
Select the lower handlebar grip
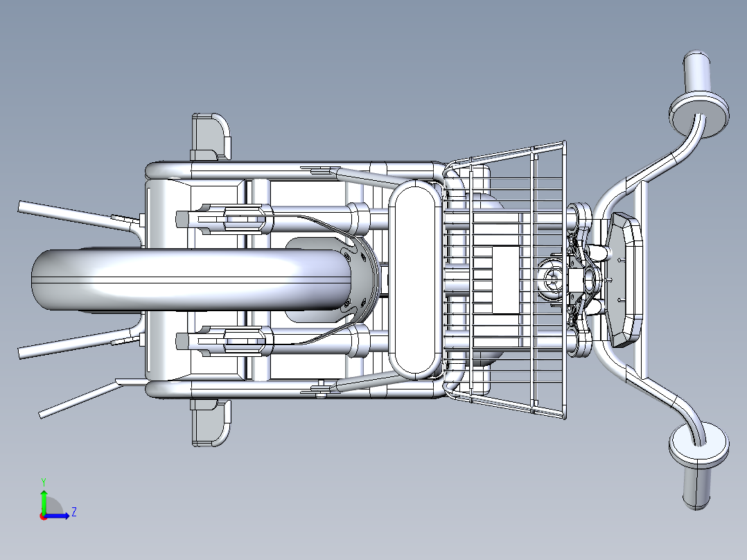point(696,489)
